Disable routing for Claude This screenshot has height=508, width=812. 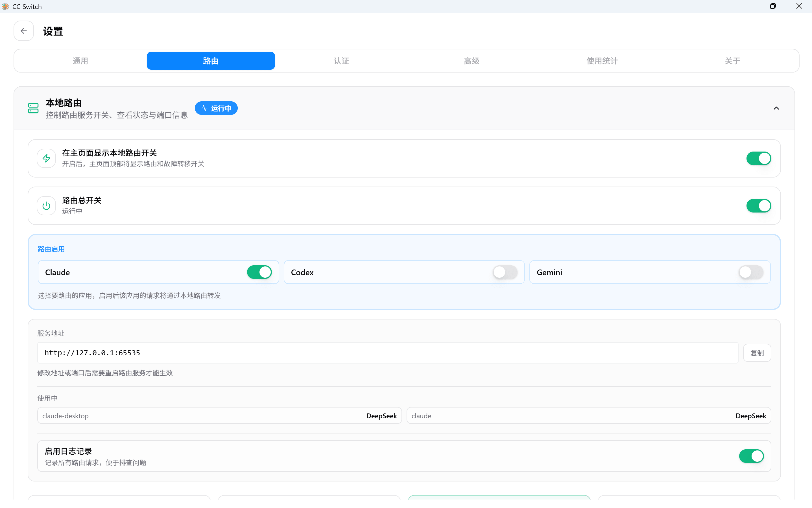pos(259,272)
